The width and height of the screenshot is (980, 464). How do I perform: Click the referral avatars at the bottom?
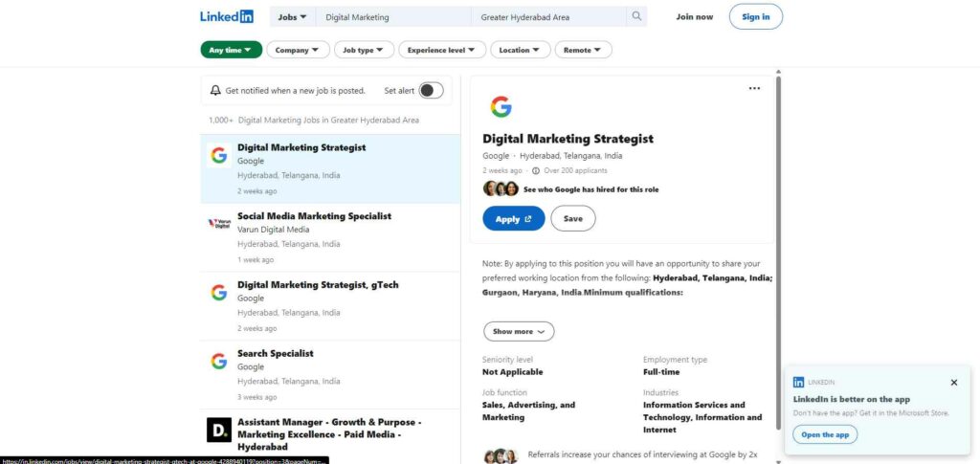click(x=501, y=456)
